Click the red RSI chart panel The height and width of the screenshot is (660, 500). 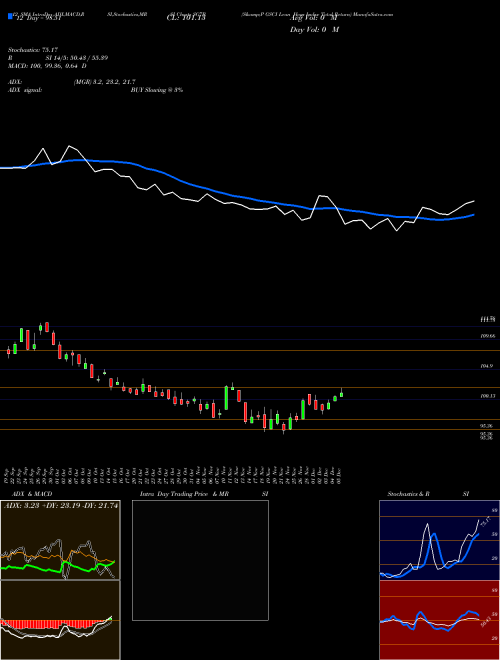tap(439, 620)
